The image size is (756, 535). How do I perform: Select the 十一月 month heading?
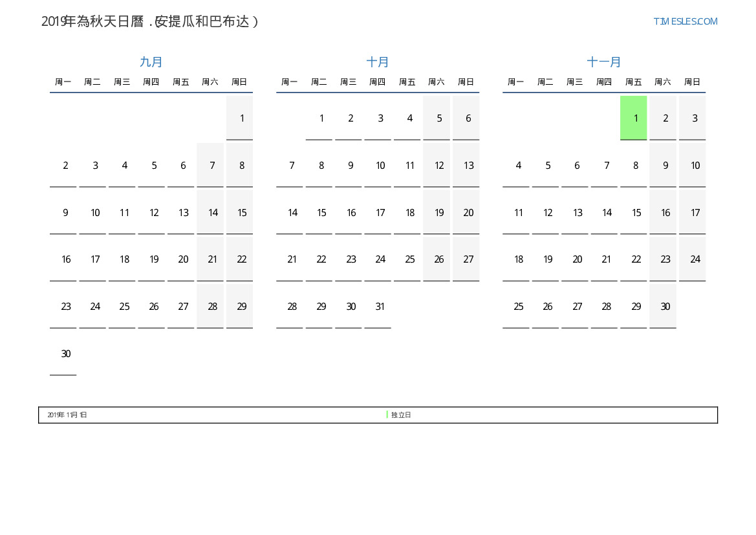tap(604, 62)
